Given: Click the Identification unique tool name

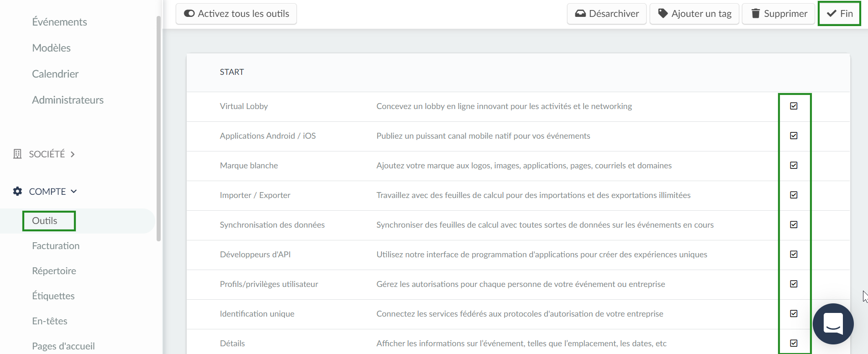Looking at the screenshot, I should [257, 314].
